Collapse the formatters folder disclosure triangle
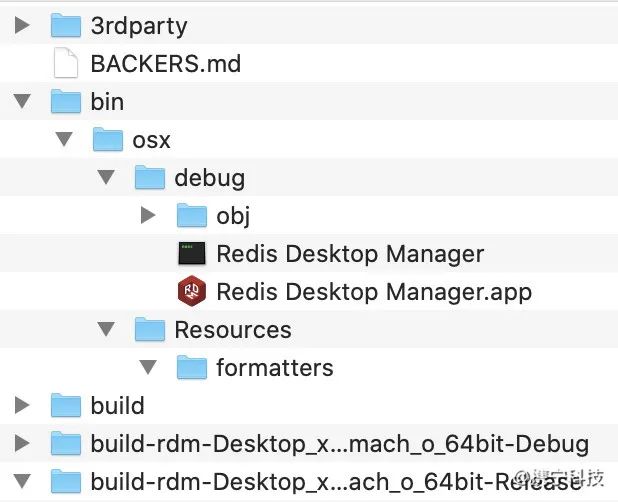 coord(148,367)
